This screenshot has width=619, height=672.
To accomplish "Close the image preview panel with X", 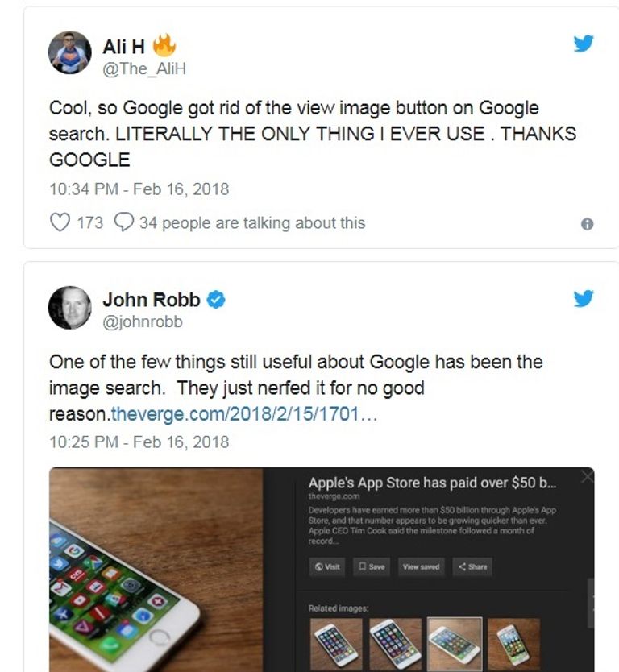I will tap(588, 476).
